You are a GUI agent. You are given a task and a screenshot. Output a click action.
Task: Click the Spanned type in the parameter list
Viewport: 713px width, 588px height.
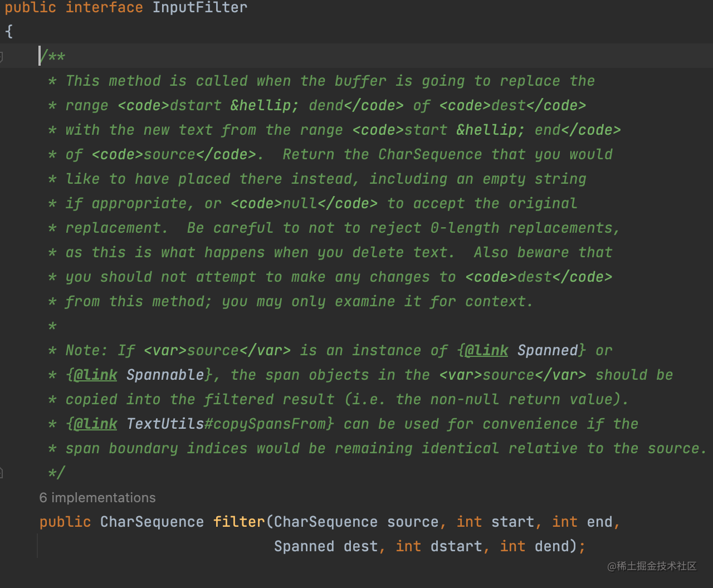pyautogui.click(x=304, y=546)
